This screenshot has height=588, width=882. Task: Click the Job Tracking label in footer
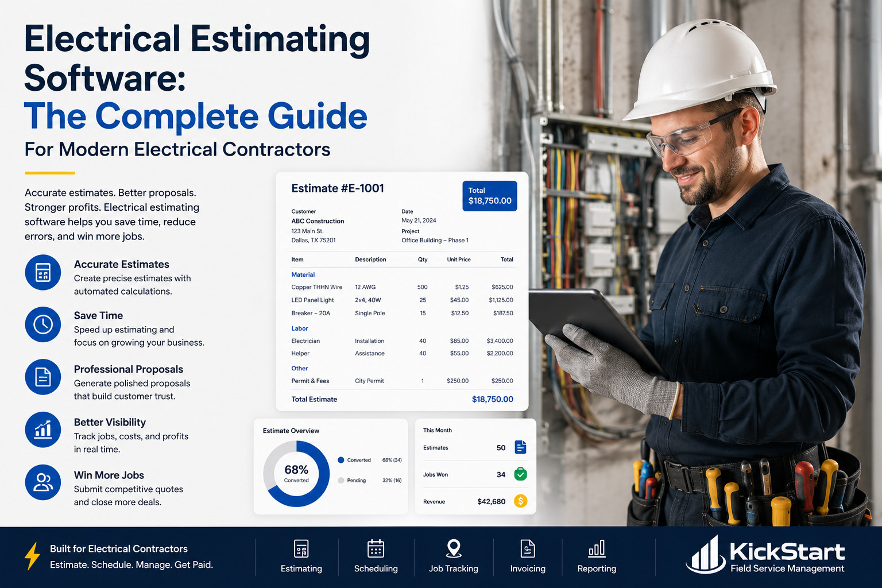(454, 568)
